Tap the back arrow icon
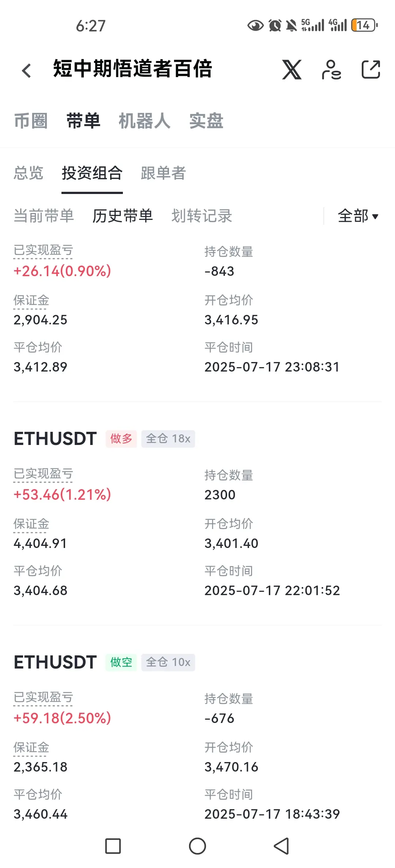This screenshot has width=395, height=868. coord(26,71)
